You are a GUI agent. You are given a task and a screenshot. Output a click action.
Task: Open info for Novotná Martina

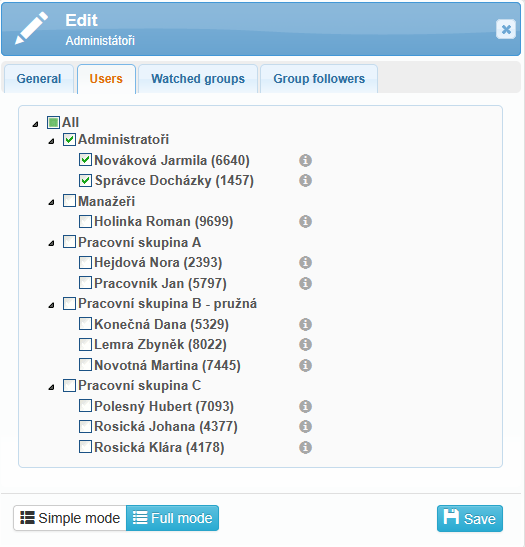click(x=305, y=366)
